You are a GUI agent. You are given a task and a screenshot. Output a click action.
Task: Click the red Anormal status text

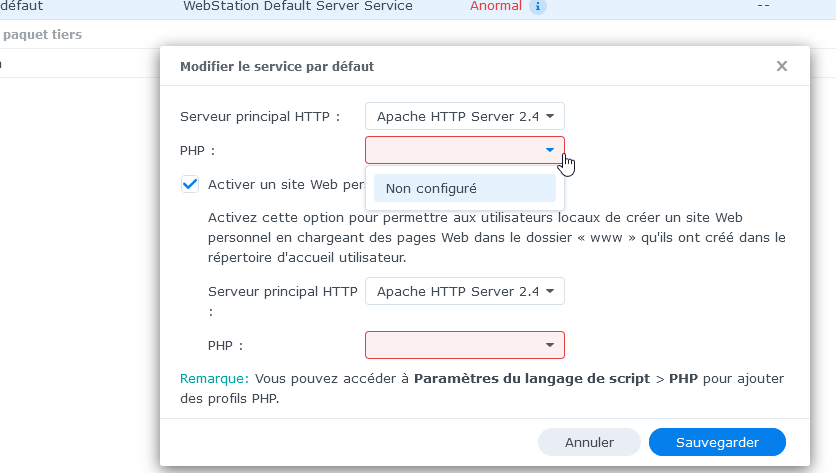coord(495,6)
